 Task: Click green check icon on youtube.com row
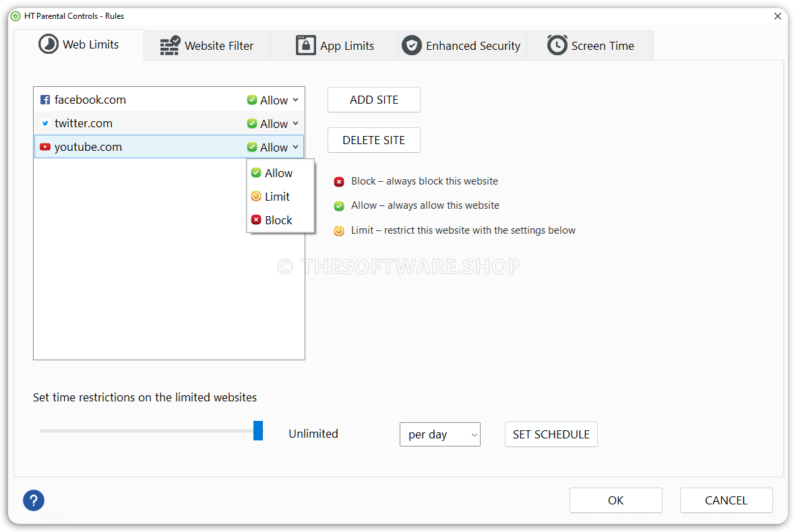tap(252, 147)
